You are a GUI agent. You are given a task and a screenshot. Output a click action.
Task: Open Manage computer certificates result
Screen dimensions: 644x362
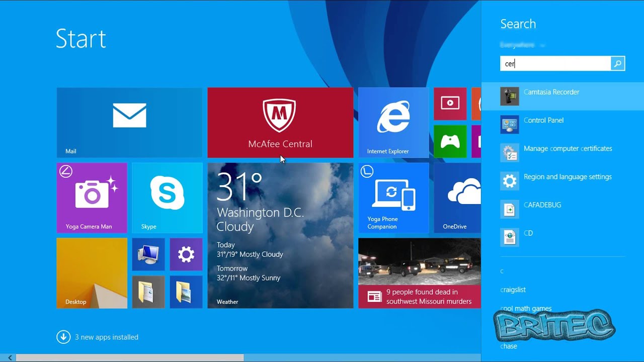point(562,152)
